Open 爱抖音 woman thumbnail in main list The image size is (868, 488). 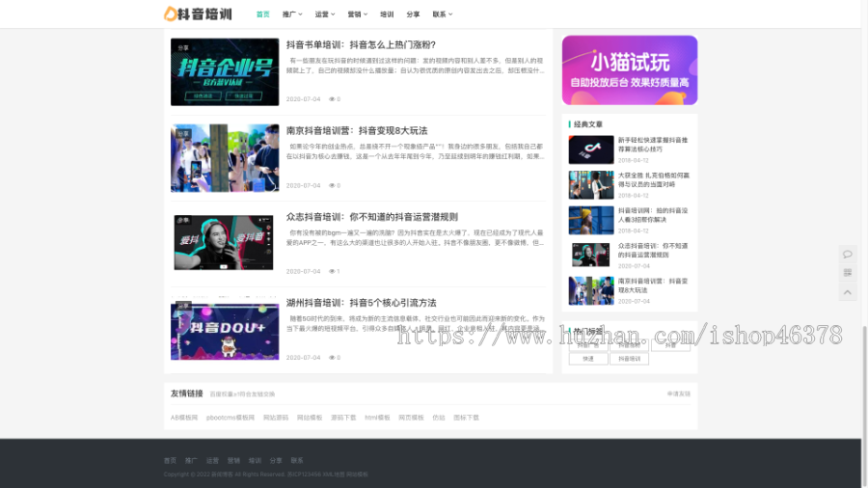coord(224,242)
